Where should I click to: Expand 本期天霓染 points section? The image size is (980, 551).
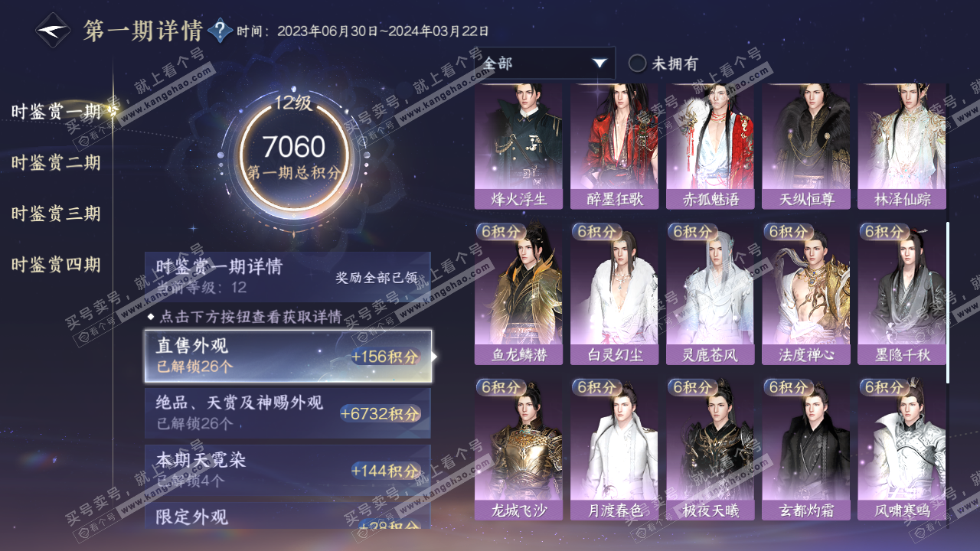point(288,469)
